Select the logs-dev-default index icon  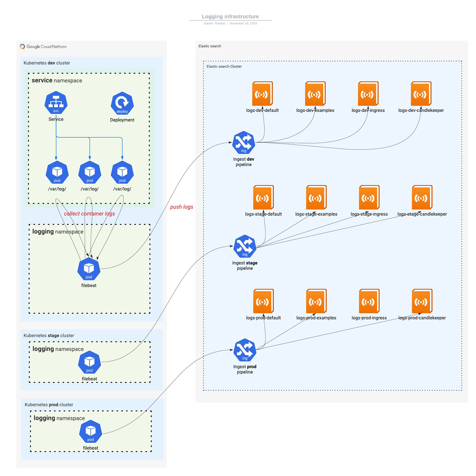coord(262,94)
